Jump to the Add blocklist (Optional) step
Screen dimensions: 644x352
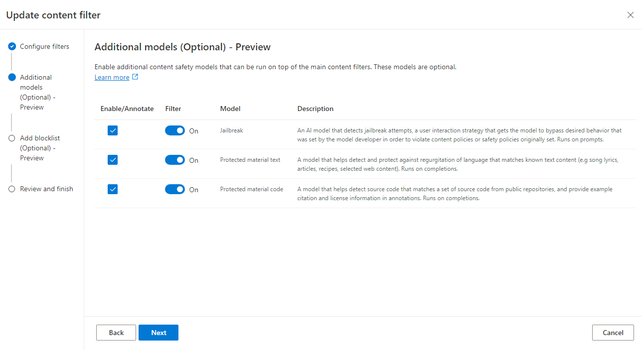[x=40, y=148]
